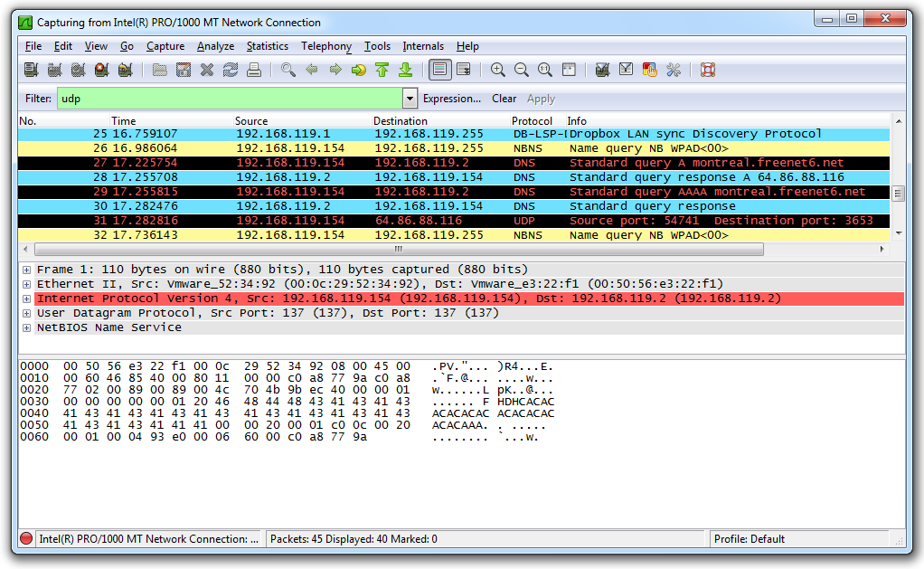Jump to the last packet
This screenshot has width=924, height=569.
[x=405, y=70]
